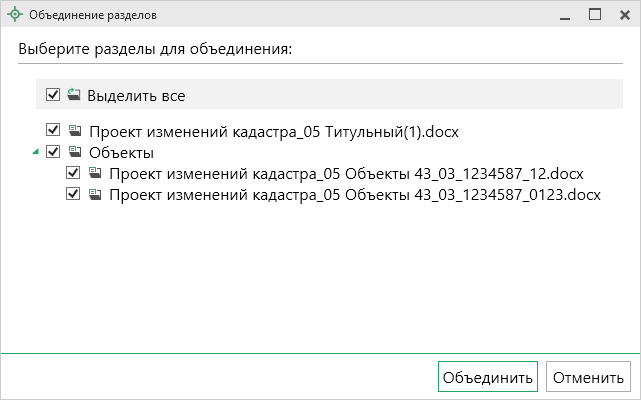641x400 pixels.
Task: Select the 'Объекты' tree label
Action: pos(121,153)
